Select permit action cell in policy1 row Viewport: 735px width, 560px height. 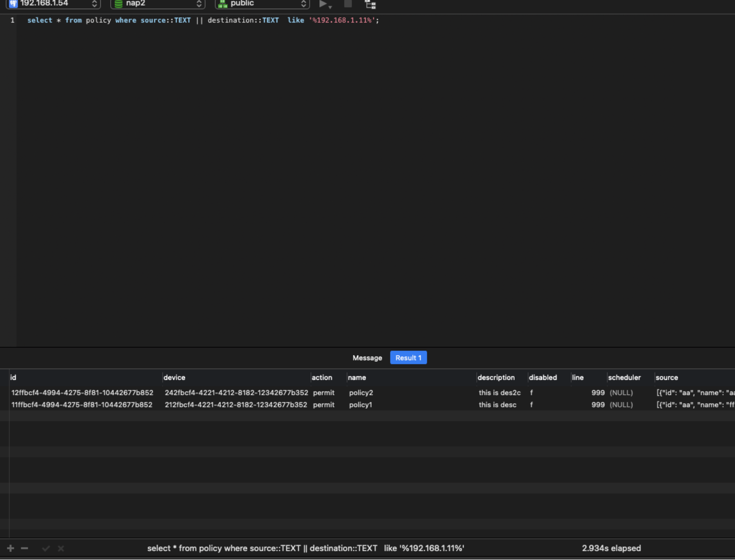coord(324,405)
